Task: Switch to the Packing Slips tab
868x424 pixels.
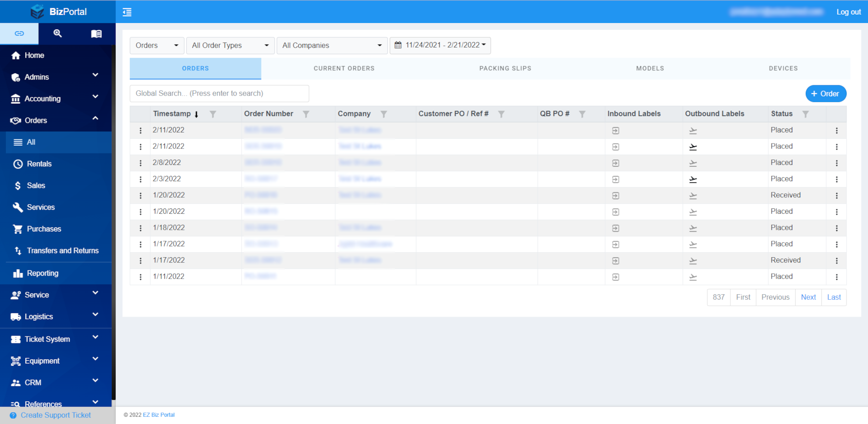Action: [x=505, y=69]
